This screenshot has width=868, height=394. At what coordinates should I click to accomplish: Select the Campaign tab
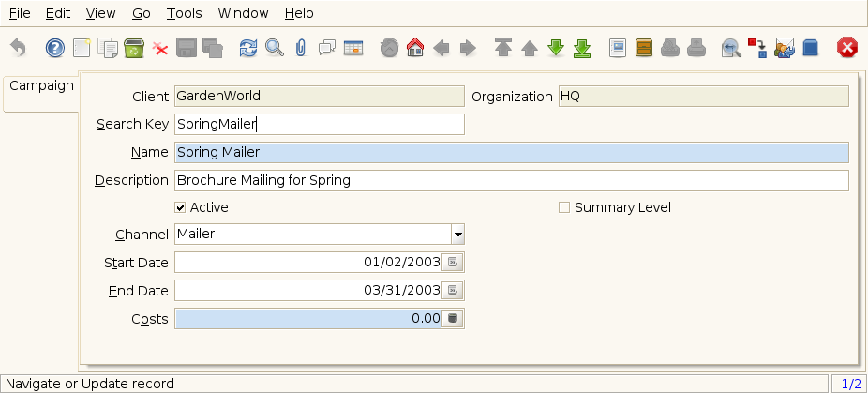(x=41, y=86)
